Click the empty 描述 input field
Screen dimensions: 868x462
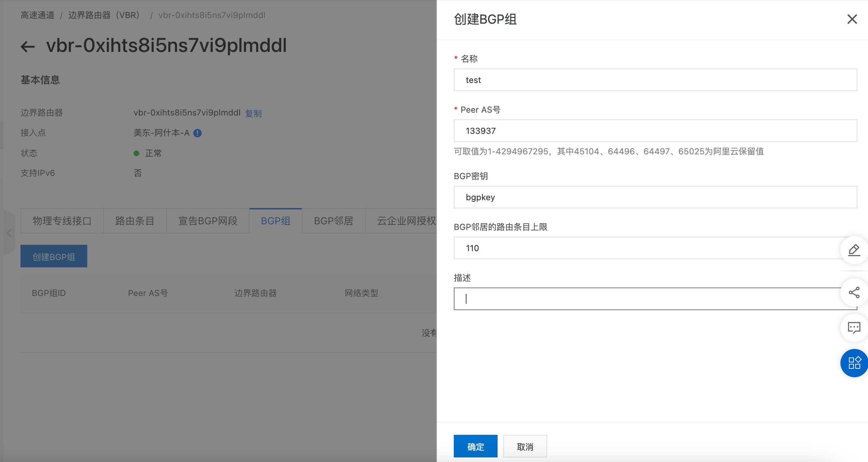point(655,299)
